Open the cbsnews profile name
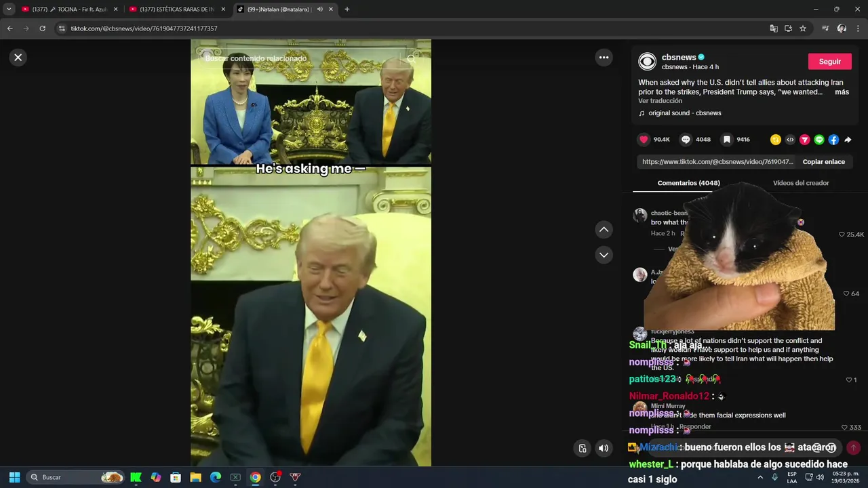 [679, 58]
